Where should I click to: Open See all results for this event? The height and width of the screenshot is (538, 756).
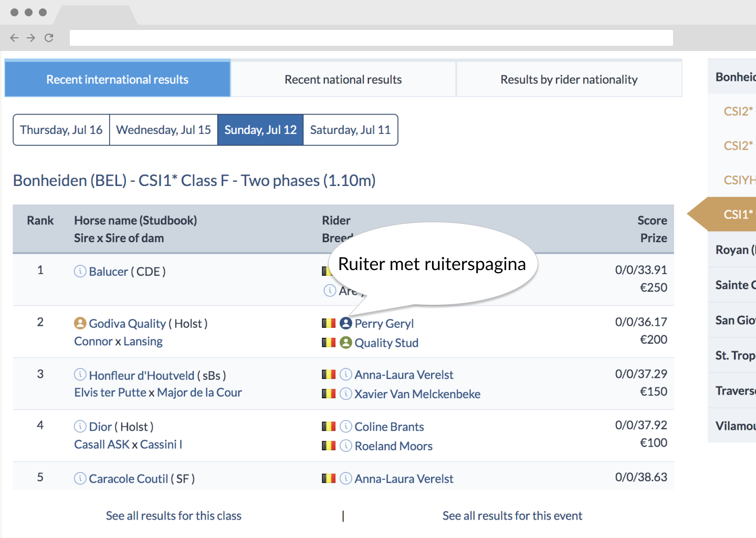click(512, 516)
